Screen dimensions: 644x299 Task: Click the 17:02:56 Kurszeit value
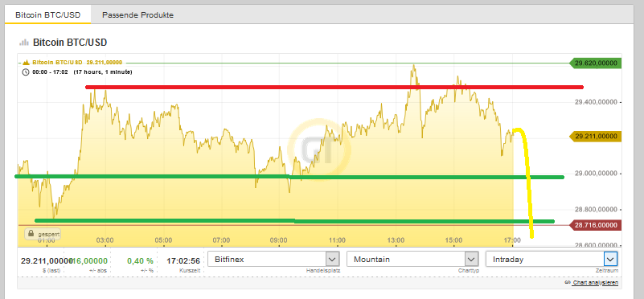point(183,260)
